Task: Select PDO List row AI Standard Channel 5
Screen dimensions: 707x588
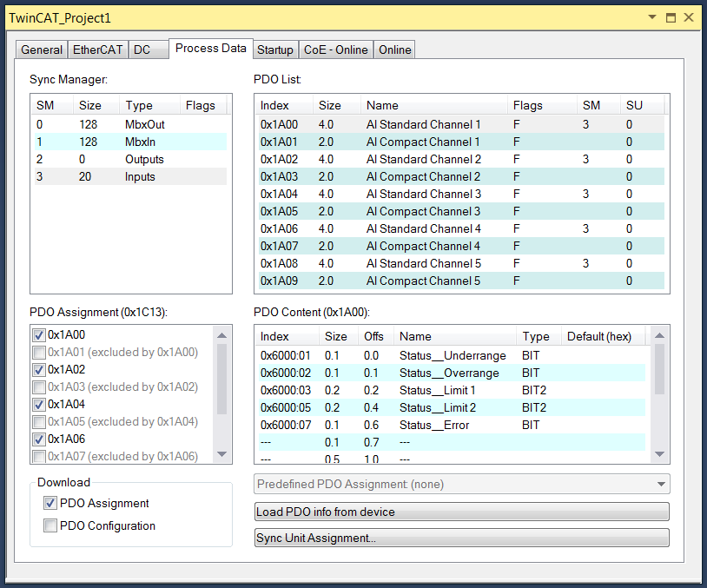Action: click(x=461, y=263)
